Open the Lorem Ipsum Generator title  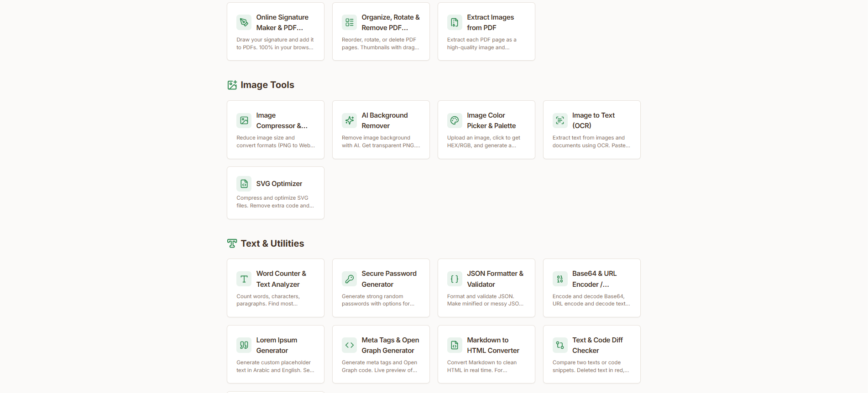277,345
